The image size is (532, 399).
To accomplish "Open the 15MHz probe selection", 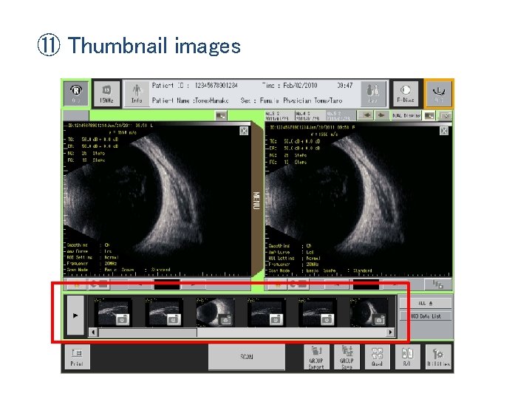I will (106, 93).
